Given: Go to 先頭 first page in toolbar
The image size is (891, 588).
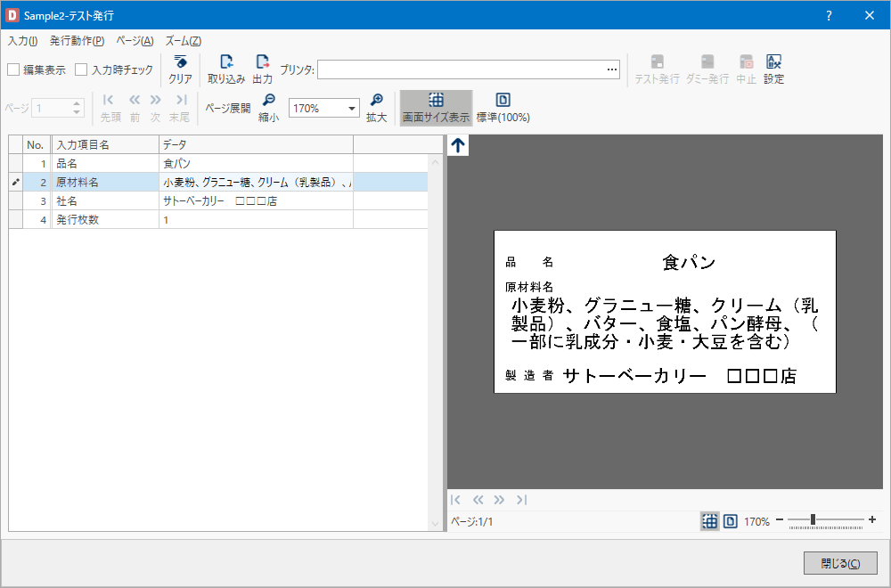Looking at the screenshot, I should point(109,100).
